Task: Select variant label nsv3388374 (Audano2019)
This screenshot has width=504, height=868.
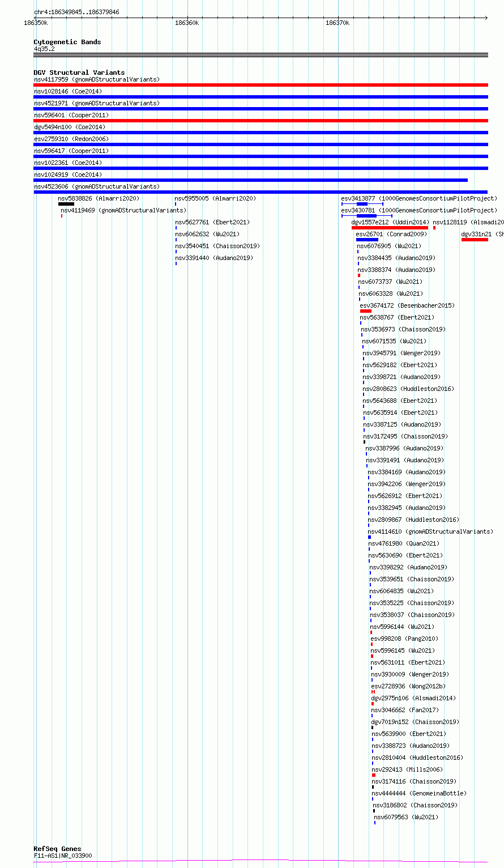Action: click(x=396, y=270)
